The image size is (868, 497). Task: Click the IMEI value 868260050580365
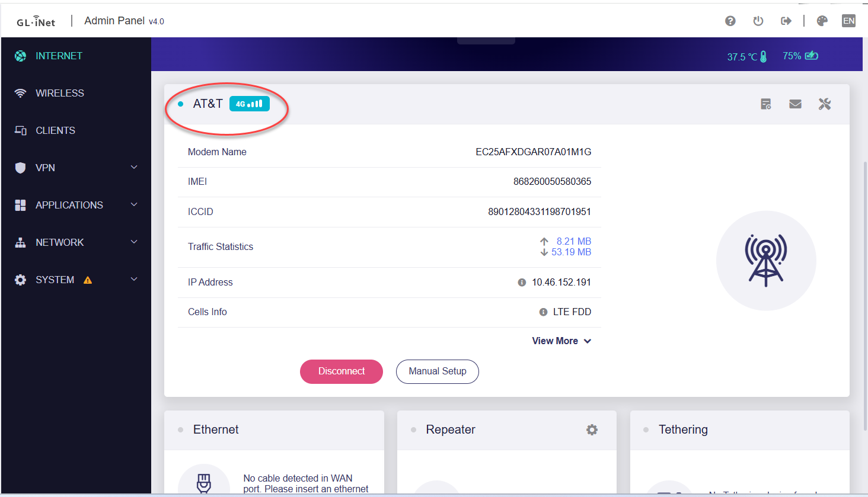[552, 182]
